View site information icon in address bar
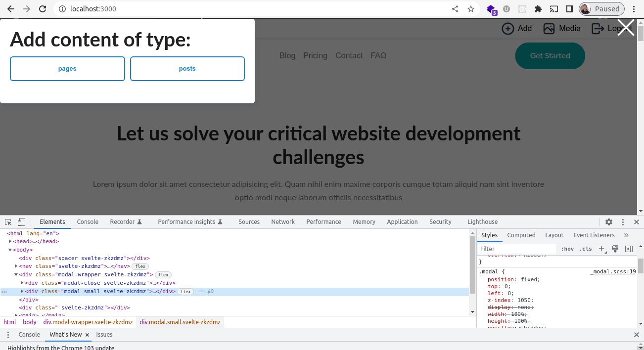644x350 pixels. coord(62,9)
